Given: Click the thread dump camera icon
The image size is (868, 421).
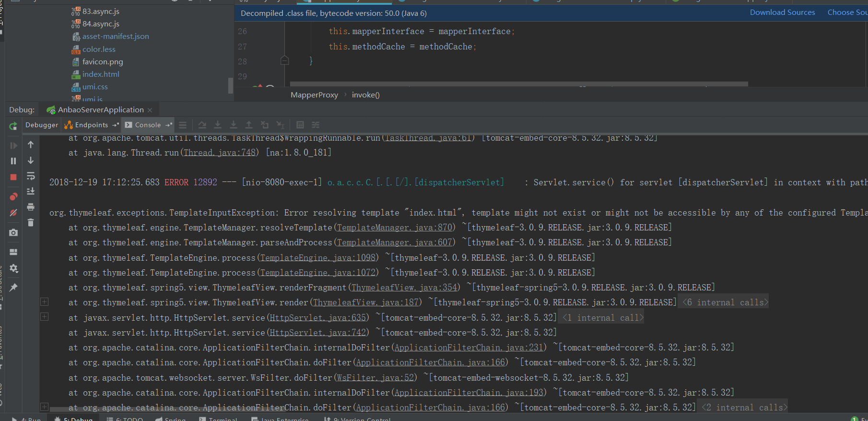Looking at the screenshot, I should click(x=13, y=232).
